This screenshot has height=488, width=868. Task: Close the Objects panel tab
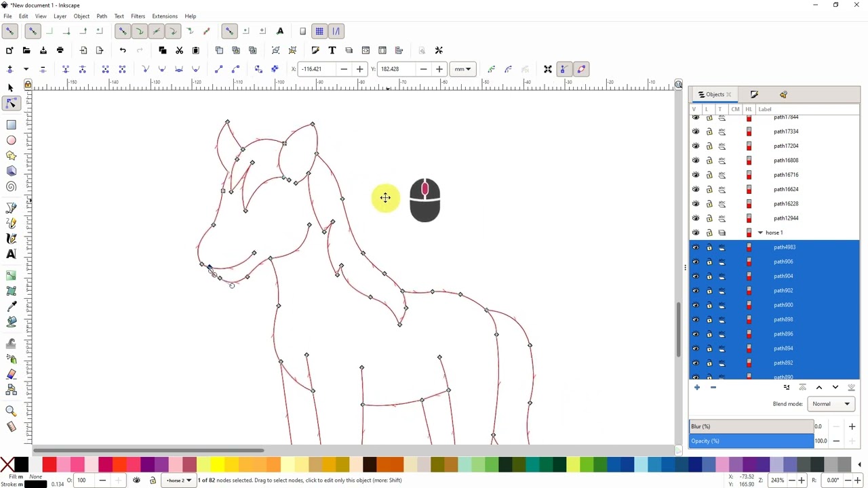(729, 94)
